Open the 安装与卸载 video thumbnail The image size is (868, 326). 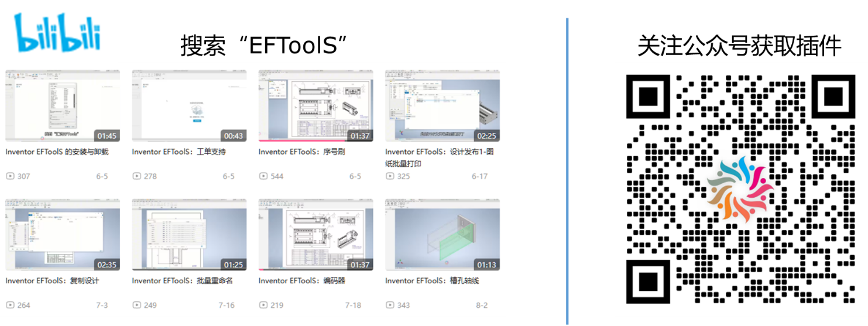(63, 106)
